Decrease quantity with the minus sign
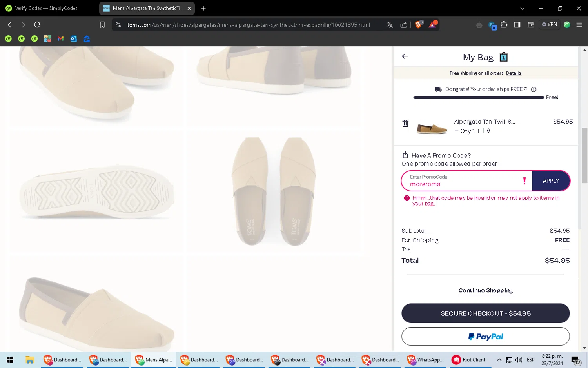This screenshot has width=588, height=368. [x=457, y=131]
